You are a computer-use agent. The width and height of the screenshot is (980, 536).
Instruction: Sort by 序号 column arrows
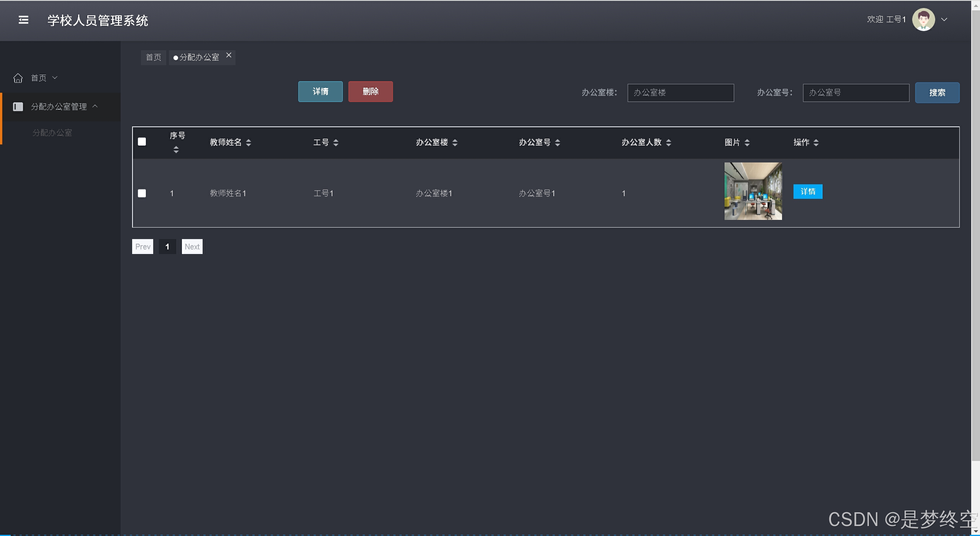click(176, 149)
